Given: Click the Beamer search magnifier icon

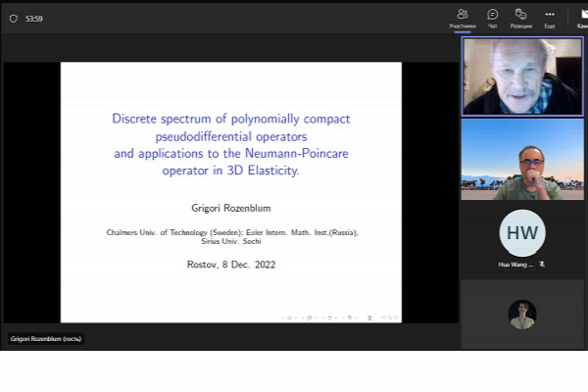Looking at the screenshot, I should (389, 318).
